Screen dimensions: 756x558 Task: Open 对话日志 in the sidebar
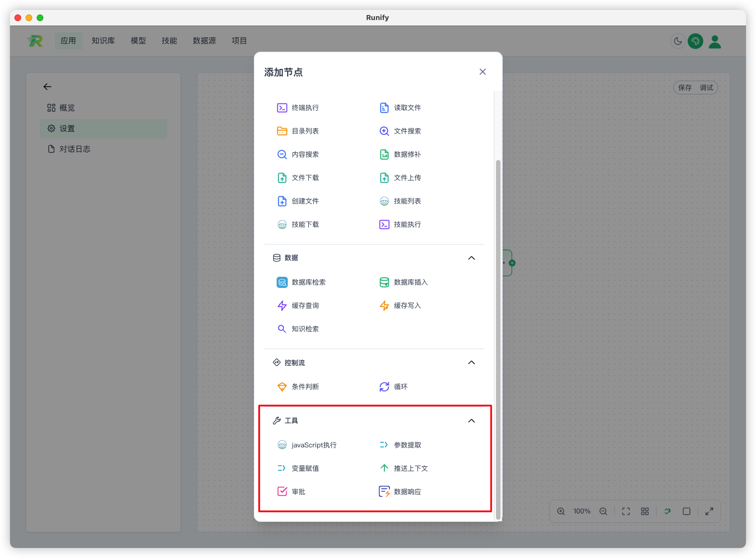(x=103, y=149)
